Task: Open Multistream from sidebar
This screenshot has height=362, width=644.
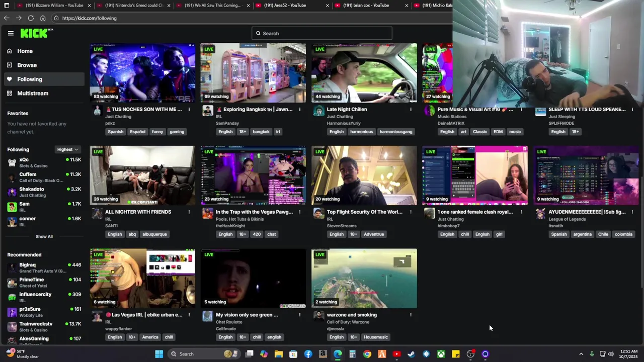Action: (33, 93)
